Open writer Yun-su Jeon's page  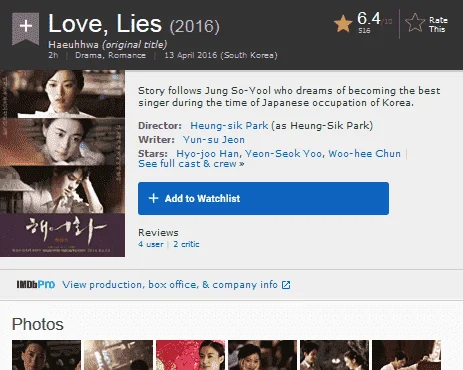(x=214, y=140)
